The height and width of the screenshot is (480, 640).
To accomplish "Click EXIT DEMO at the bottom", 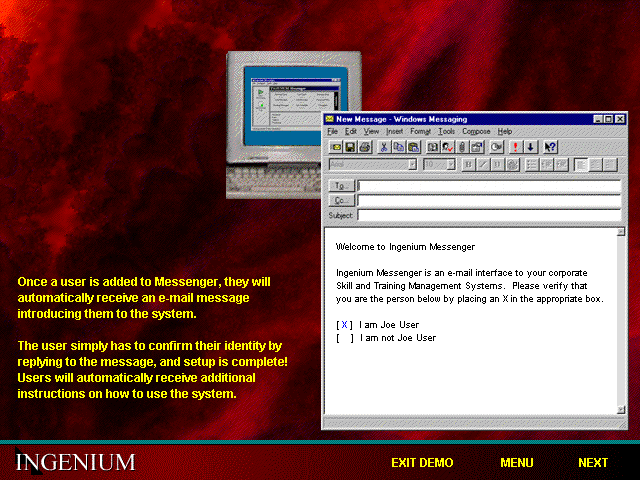I will tap(422, 463).
